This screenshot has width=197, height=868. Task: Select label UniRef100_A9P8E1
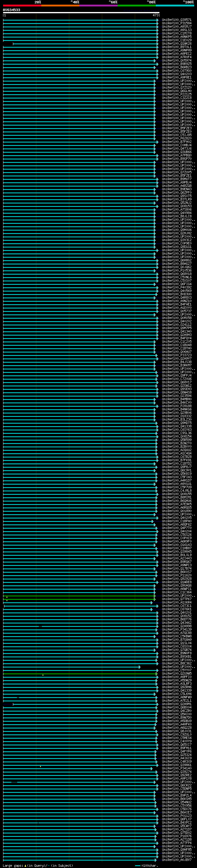[x=176, y=78]
